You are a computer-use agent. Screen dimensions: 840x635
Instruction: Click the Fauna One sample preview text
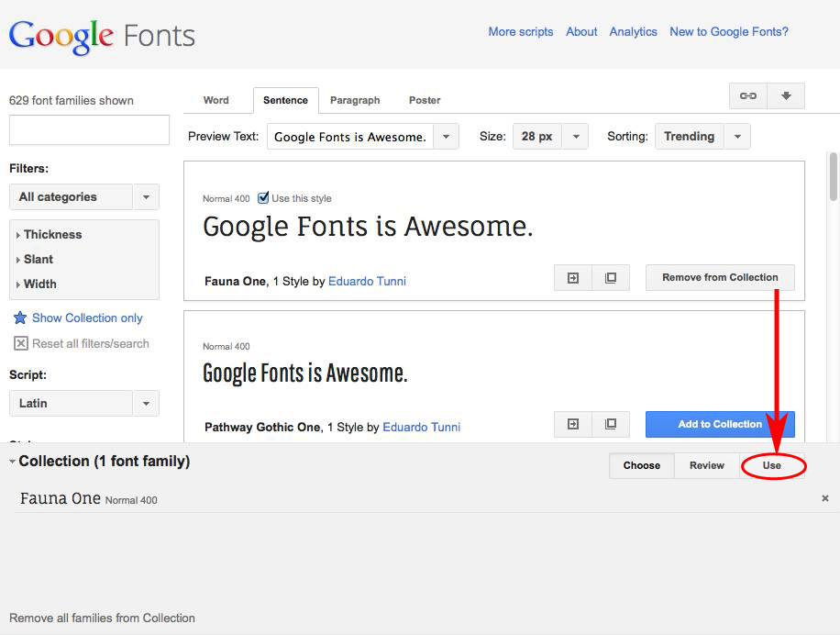click(x=368, y=227)
